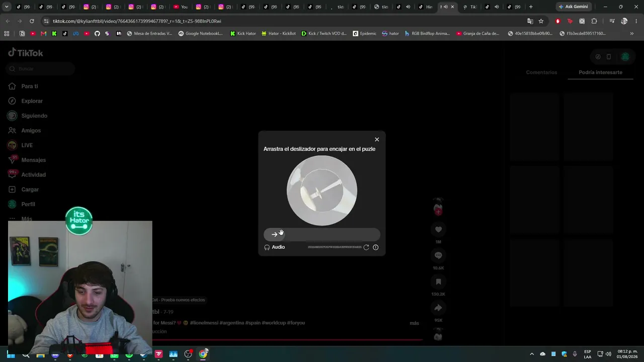Open the 'Hator - KickBot' bookmark
The width and height of the screenshot is (644, 362).
279,34
